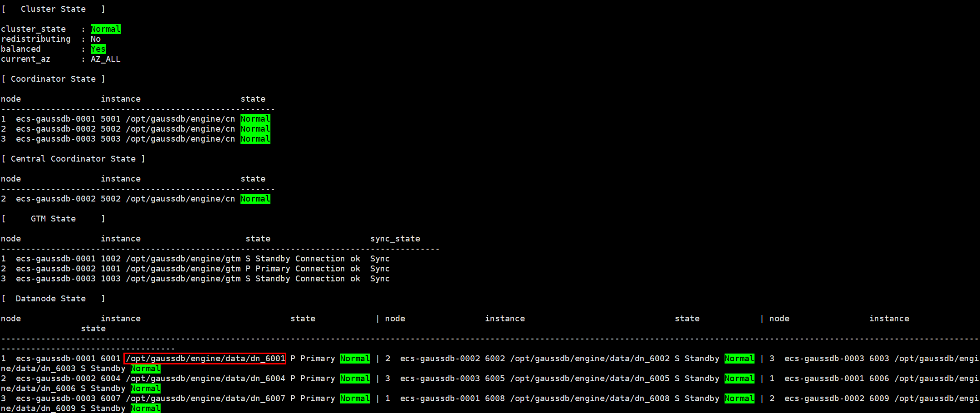The width and height of the screenshot is (980, 413).
Task: Click datanode instance id 6006
Action: (879, 379)
